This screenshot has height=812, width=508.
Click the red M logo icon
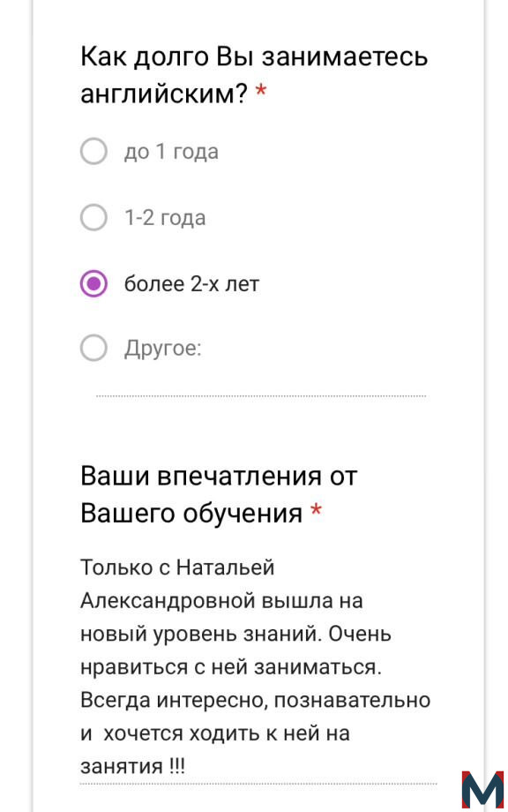(482, 789)
